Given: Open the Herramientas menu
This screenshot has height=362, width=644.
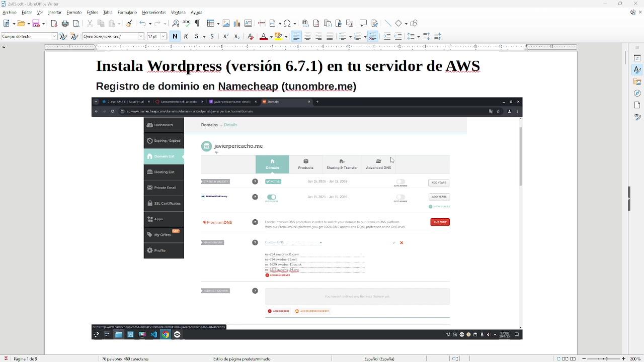Looking at the screenshot, I should pos(154,12).
